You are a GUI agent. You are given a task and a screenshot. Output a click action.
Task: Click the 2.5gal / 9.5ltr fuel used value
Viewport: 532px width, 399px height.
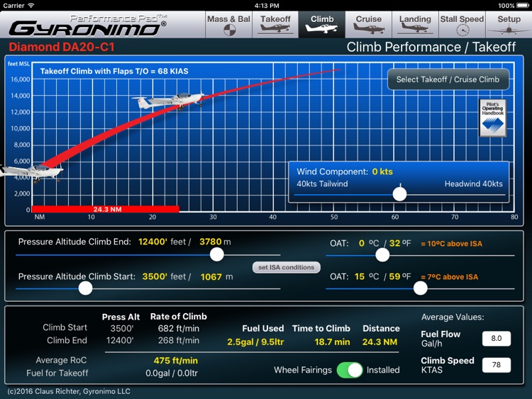click(x=255, y=342)
